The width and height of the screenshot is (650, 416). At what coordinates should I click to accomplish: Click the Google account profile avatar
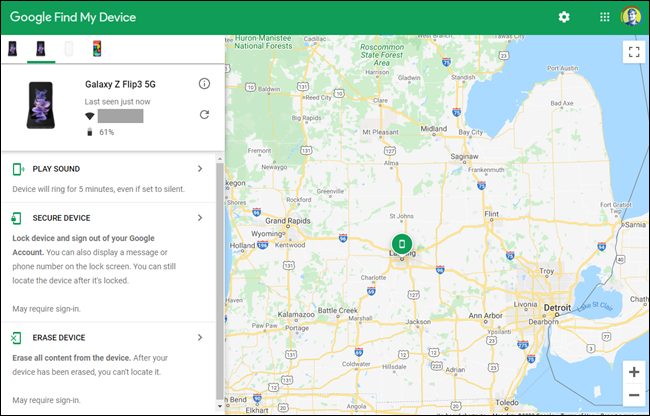pos(632,17)
